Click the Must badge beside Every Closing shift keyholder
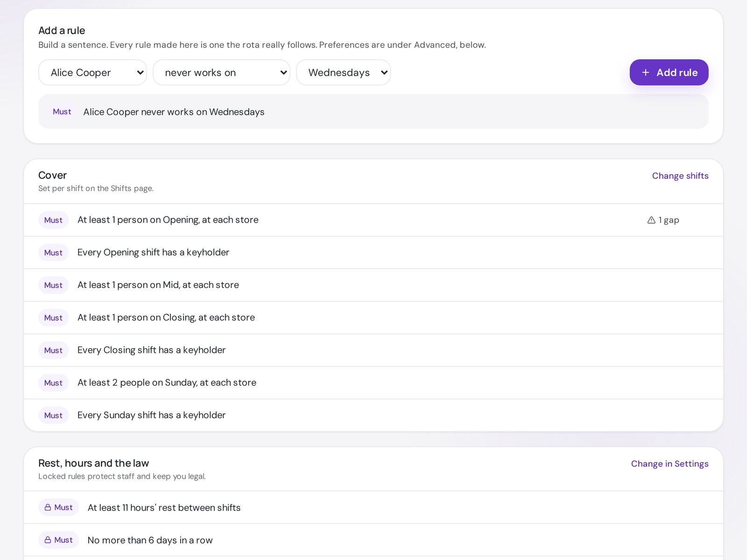The height and width of the screenshot is (560, 747). pyautogui.click(x=53, y=350)
